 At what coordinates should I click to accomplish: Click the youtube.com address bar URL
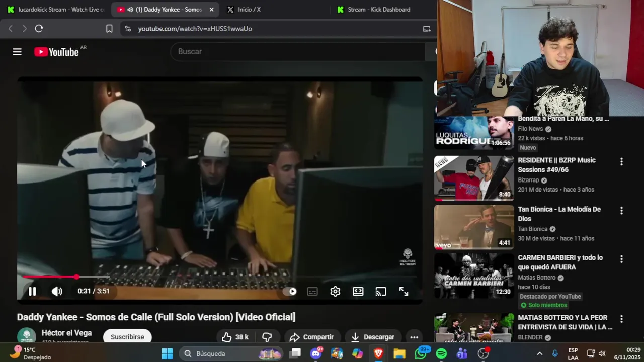pyautogui.click(x=195, y=29)
